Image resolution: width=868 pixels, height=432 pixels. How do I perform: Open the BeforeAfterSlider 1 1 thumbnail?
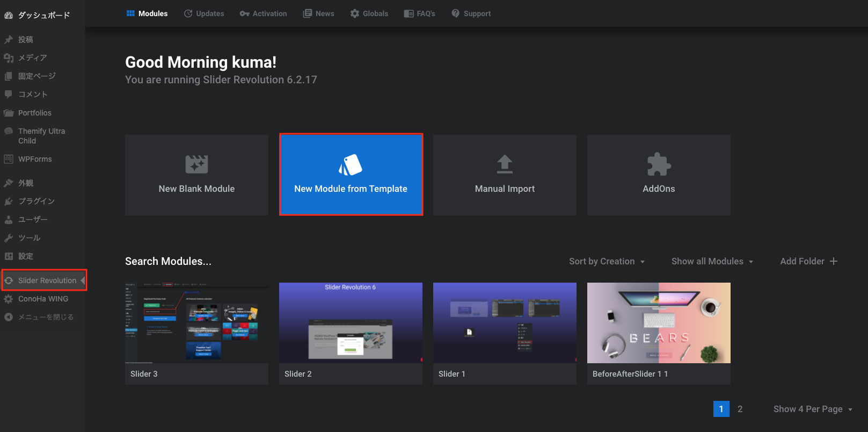pos(659,323)
